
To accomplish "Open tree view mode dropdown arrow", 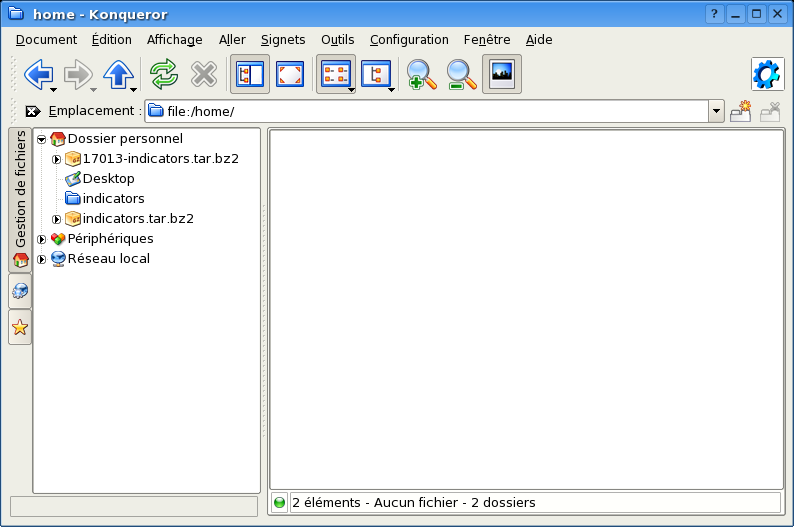I will click(391, 90).
